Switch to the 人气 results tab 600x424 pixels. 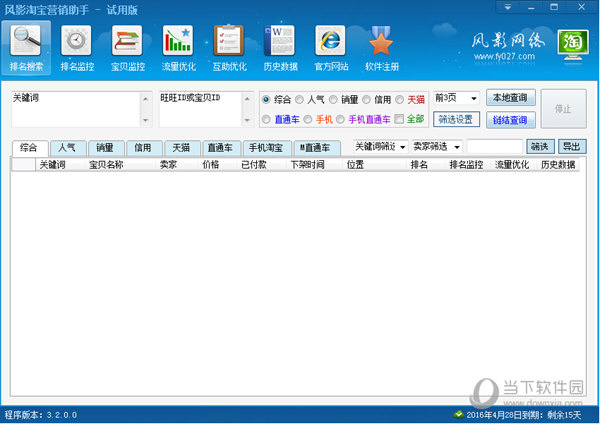click(x=68, y=148)
